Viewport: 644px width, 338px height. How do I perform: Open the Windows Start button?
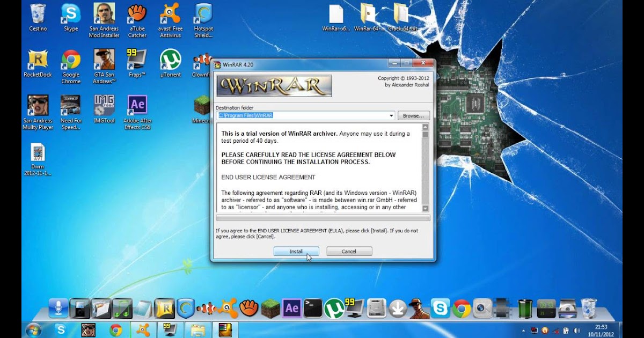pyautogui.click(x=33, y=330)
